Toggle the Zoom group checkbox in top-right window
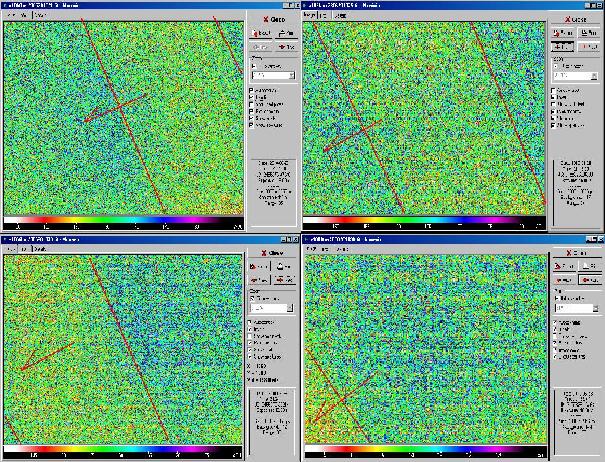The image size is (605, 462). coord(556,63)
